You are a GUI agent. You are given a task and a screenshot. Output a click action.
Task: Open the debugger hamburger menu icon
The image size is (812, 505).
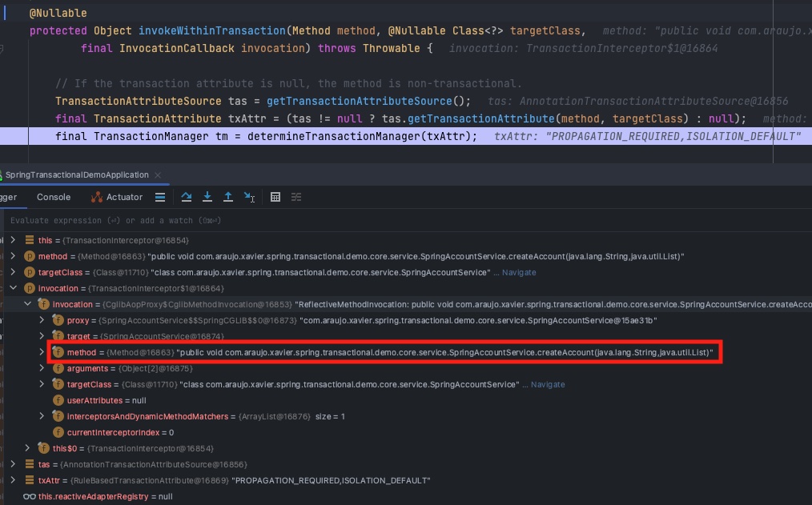(160, 197)
